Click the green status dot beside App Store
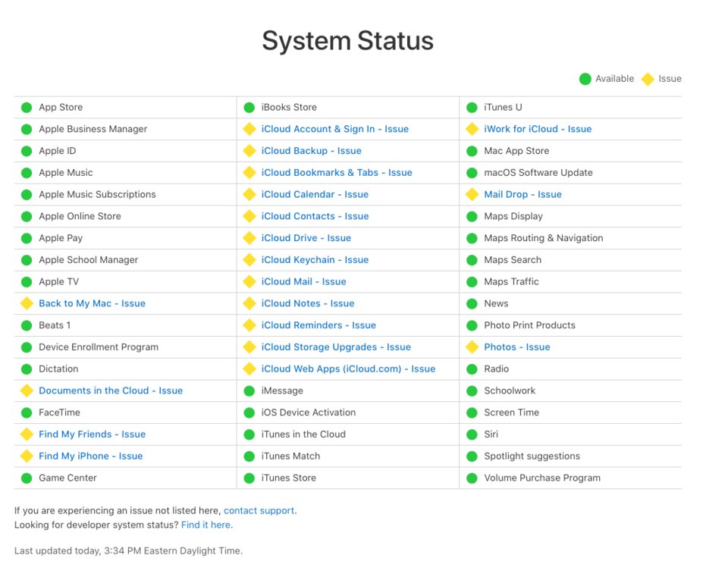Image resolution: width=728 pixels, height=571 pixels. pyautogui.click(x=27, y=108)
